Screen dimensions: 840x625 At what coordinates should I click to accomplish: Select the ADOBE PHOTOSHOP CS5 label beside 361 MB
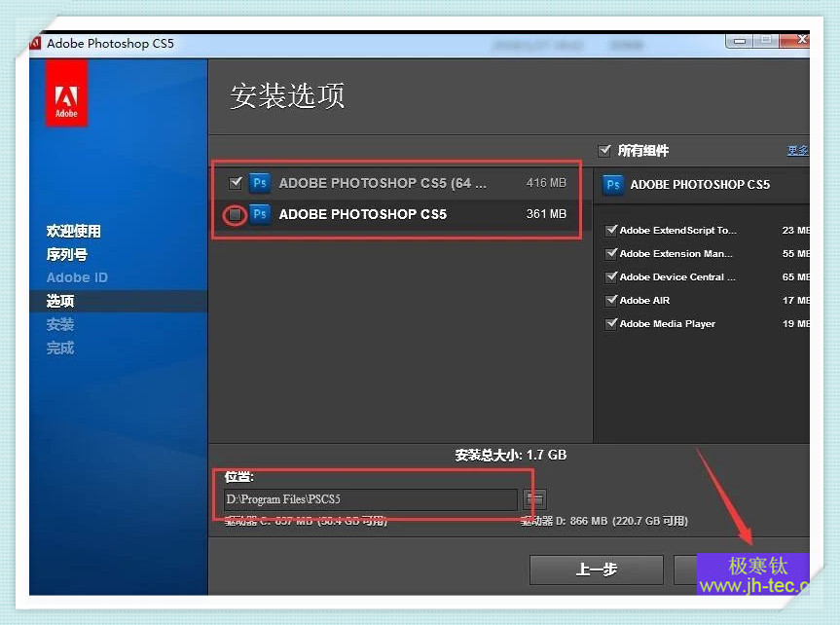coord(363,214)
